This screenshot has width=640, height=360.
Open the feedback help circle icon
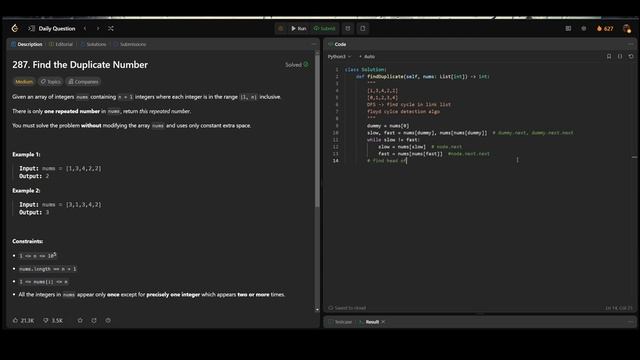(x=108, y=320)
